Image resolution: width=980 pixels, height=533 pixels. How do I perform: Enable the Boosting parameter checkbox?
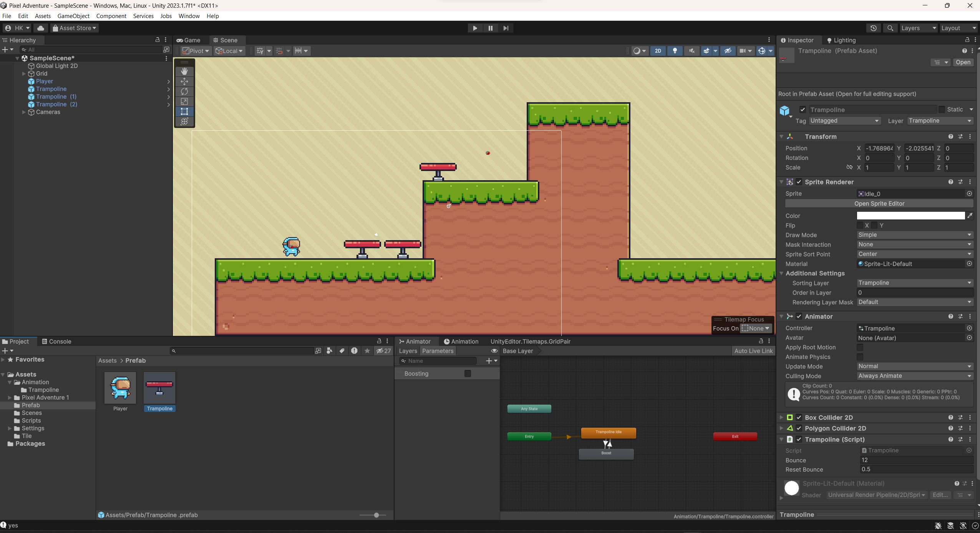(x=468, y=374)
